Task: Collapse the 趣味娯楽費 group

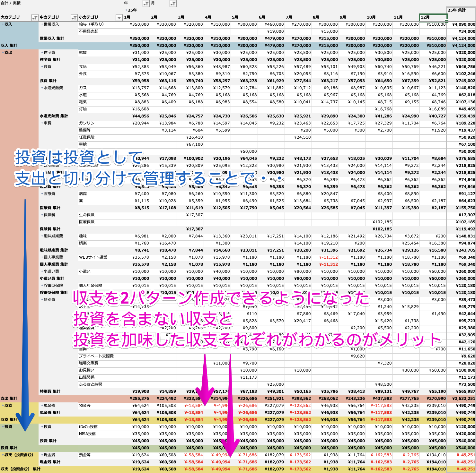Action: (42, 236)
